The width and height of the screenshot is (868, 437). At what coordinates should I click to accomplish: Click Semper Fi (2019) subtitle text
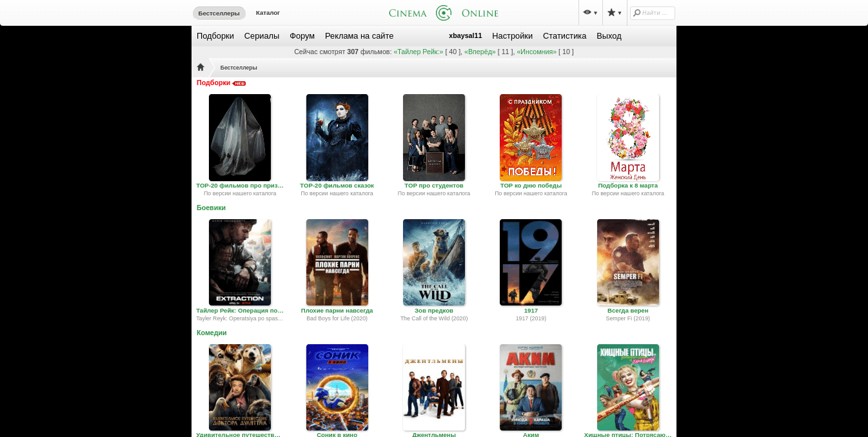pos(628,318)
